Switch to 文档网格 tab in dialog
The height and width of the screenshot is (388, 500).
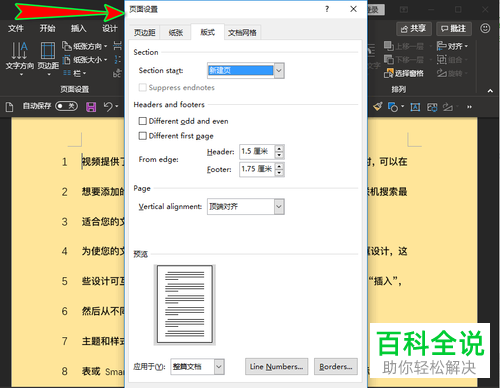[242, 32]
